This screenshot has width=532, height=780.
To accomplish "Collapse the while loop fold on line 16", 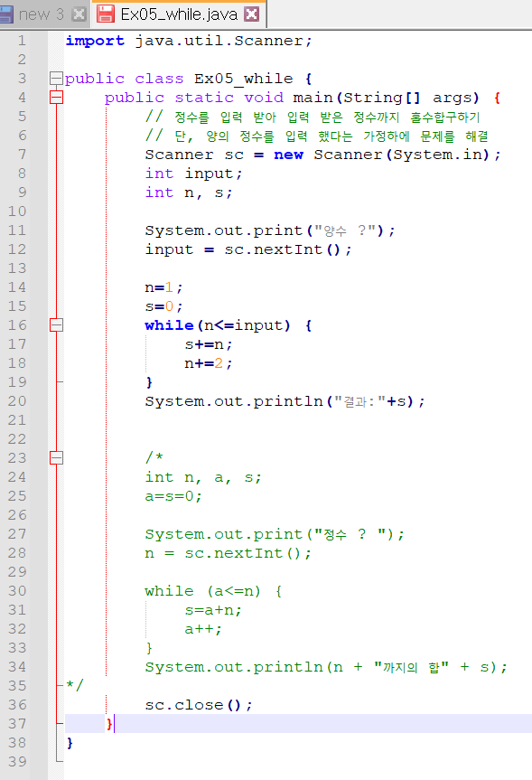I will tap(57, 325).
